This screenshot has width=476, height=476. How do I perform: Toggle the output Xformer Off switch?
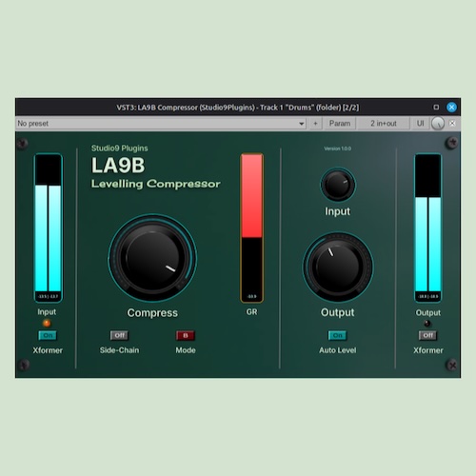(427, 335)
